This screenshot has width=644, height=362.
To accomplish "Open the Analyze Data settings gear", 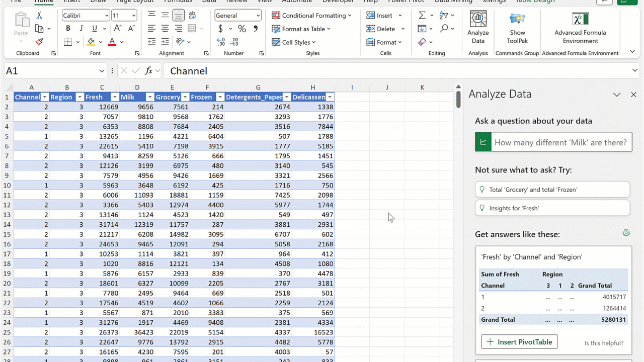I will pyautogui.click(x=626, y=233).
